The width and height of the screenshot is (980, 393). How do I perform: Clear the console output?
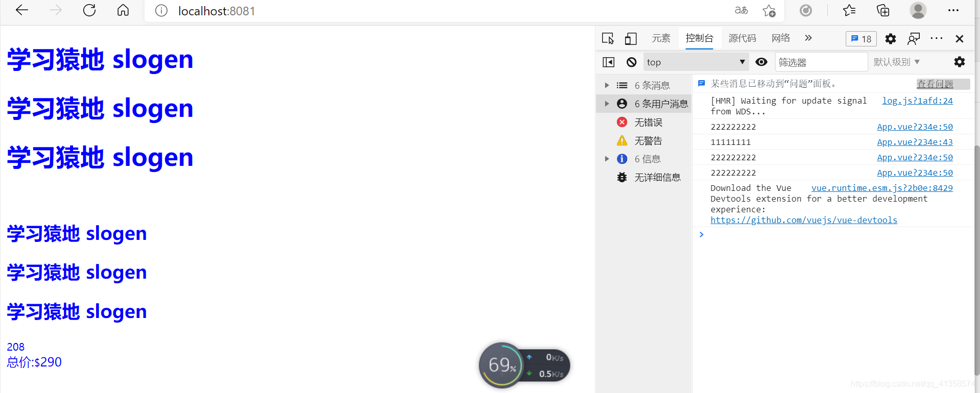coord(632,62)
